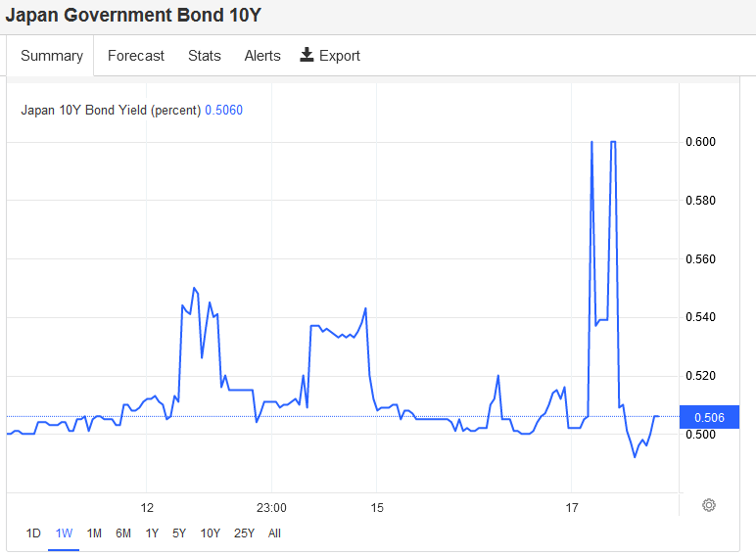The image size is (756, 556).
Task: Select the 25Y time range
Action: (x=244, y=533)
